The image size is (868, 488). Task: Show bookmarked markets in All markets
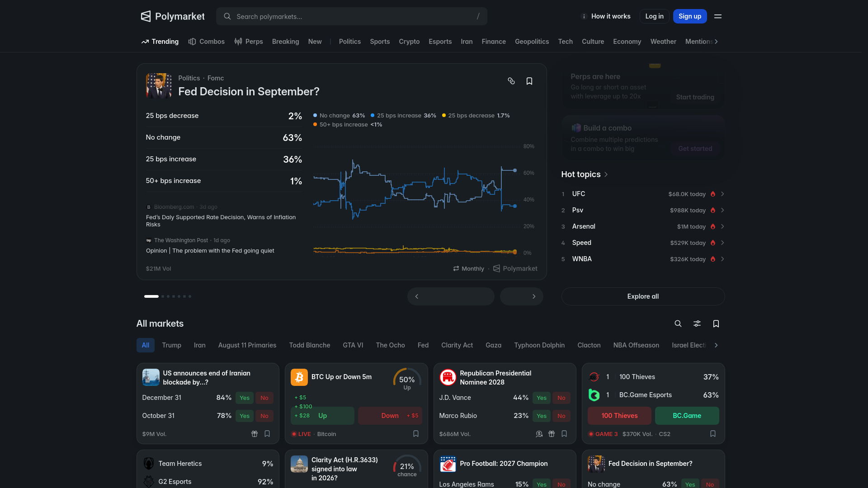click(x=716, y=324)
